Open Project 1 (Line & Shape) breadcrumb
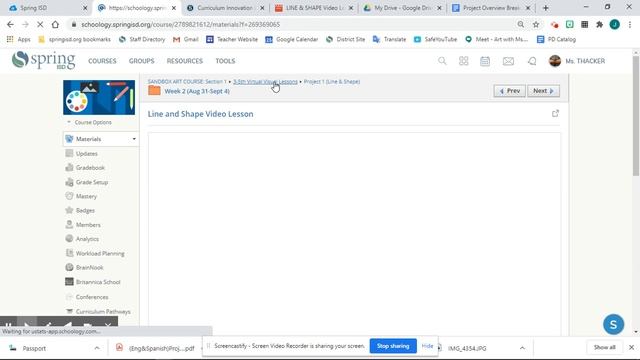The image size is (640, 360). pyautogui.click(x=332, y=82)
